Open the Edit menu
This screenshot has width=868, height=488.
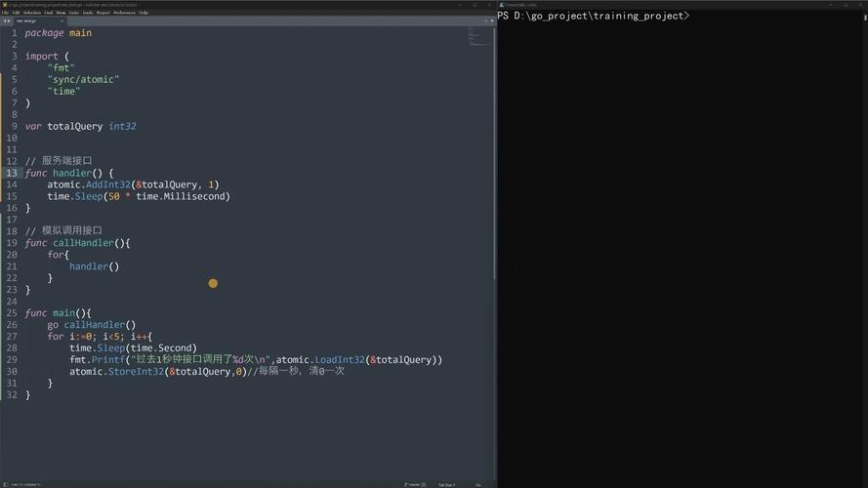coord(16,13)
